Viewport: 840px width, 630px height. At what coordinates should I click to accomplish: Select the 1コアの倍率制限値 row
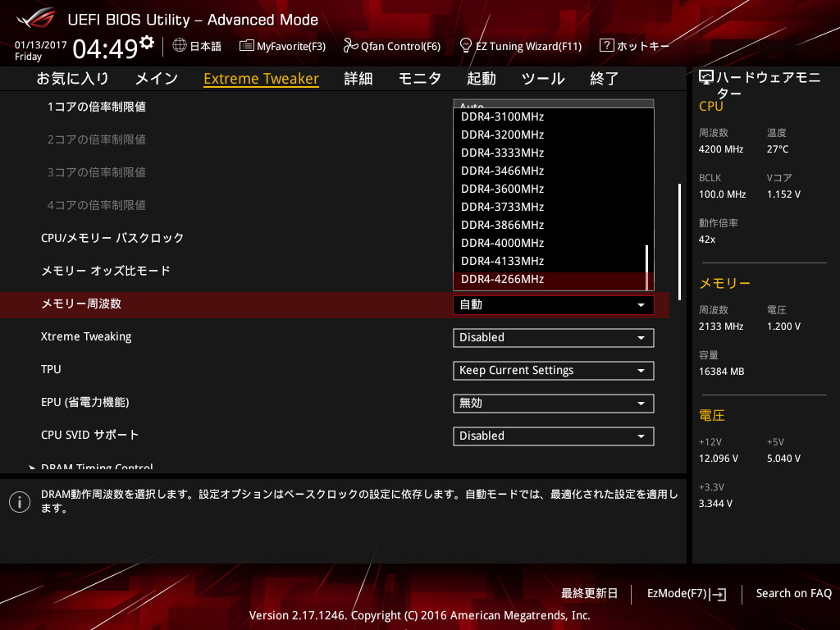click(x=97, y=107)
